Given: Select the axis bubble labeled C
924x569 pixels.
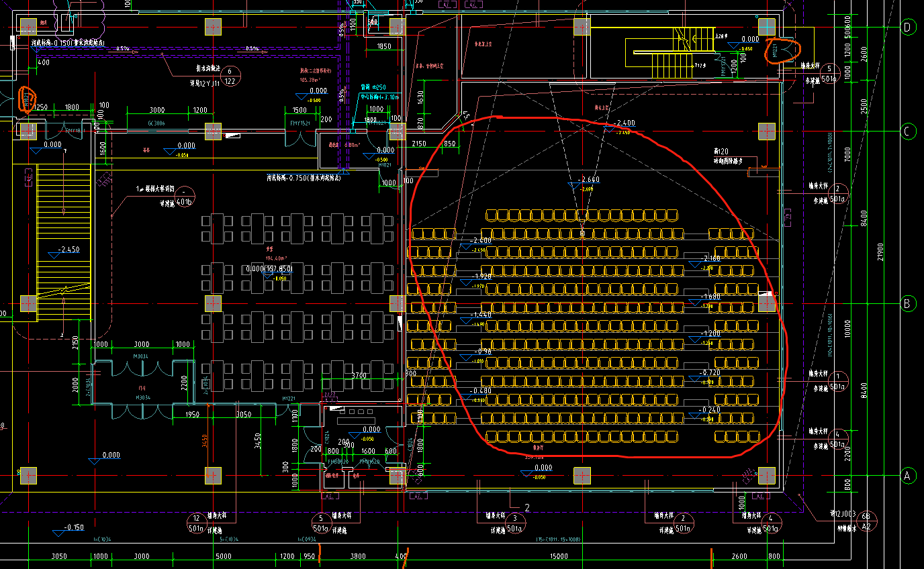Looking at the screenshot, I should (909, 132).
